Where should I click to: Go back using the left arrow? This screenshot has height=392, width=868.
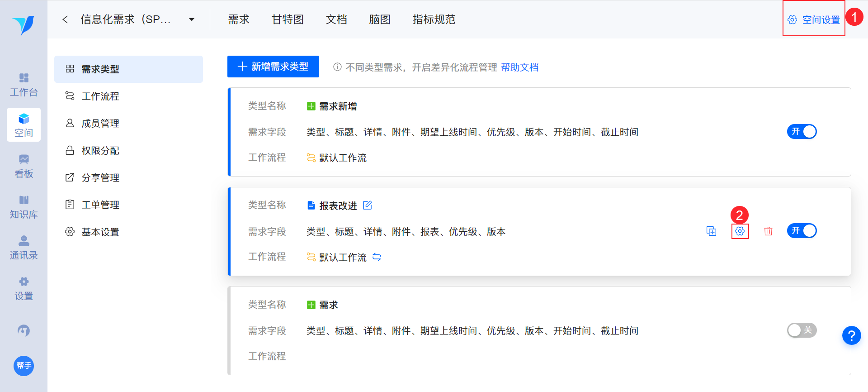[x=65, y=19]
